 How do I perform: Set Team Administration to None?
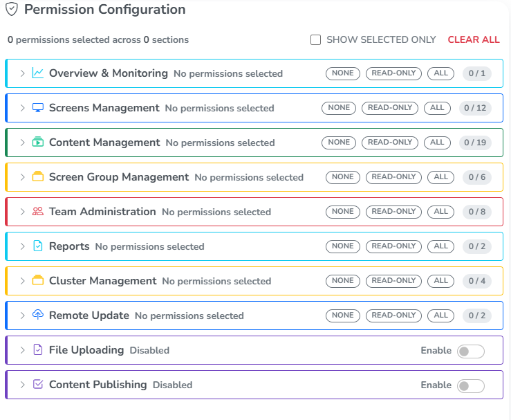coord(343,212)
